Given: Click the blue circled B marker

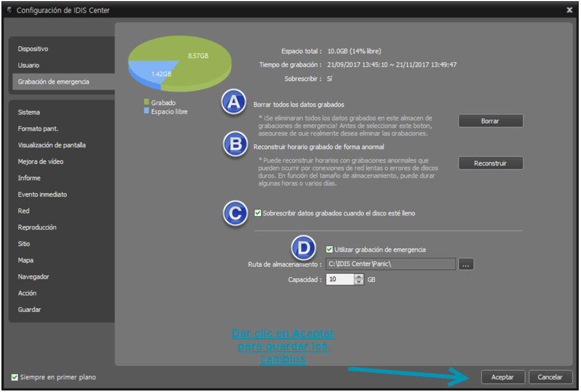Looking at the screenshot, I should coord(235,144).
